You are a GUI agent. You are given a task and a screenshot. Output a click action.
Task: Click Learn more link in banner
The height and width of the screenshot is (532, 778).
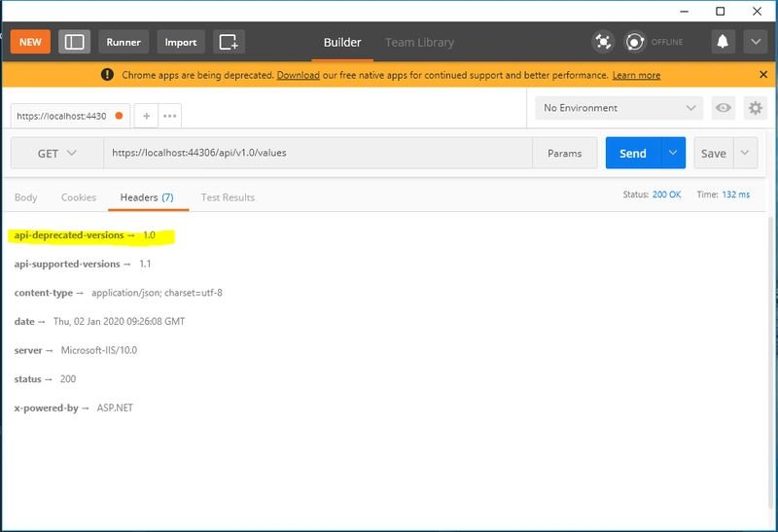pyautogui.click(x=636, y=75)
